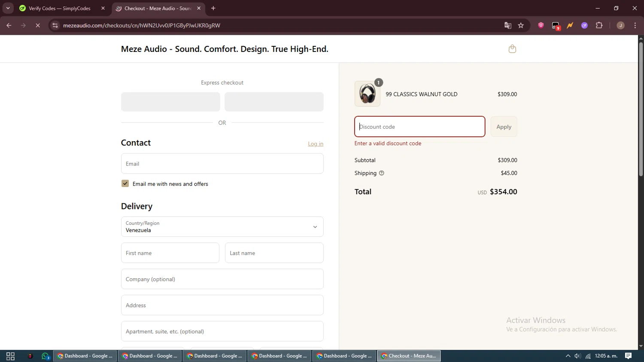The image size is (644, 362).
Task: Click the Apply discount button
Action: 504,127
